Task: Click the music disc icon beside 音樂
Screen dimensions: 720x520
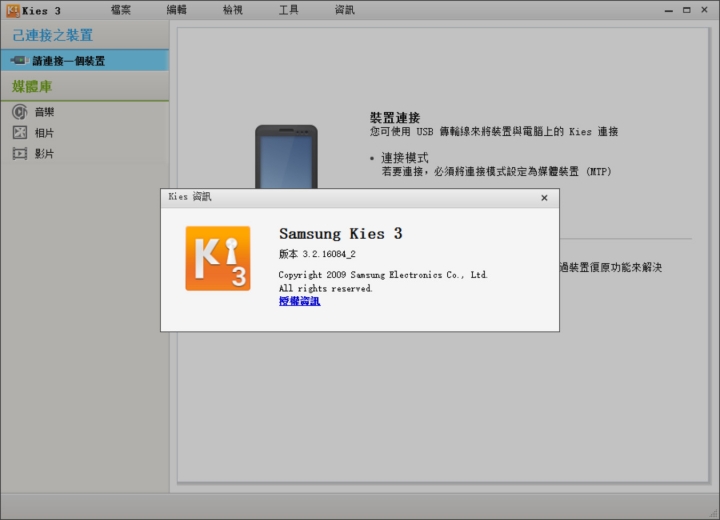Action: [x=20, y=112]
